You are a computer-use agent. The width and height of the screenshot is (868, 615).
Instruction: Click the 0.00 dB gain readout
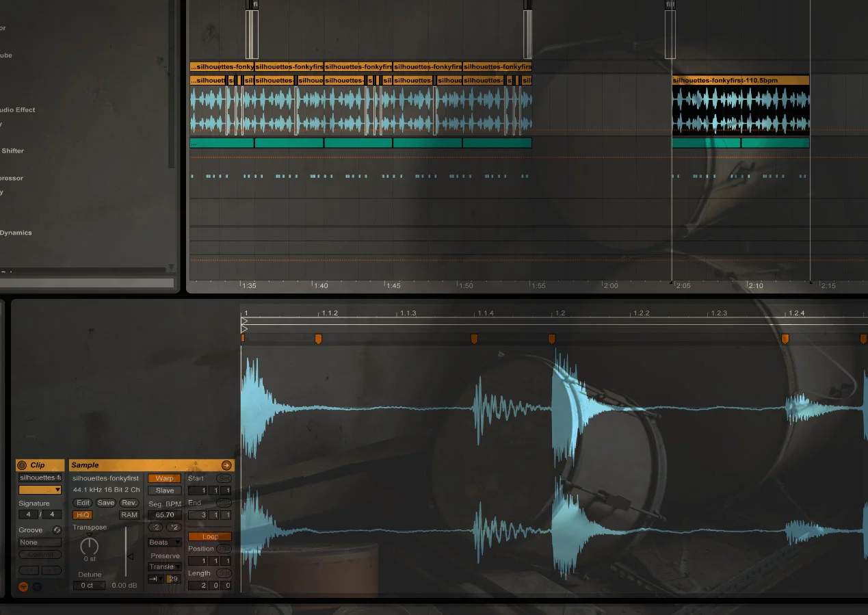tap(124, 586)
